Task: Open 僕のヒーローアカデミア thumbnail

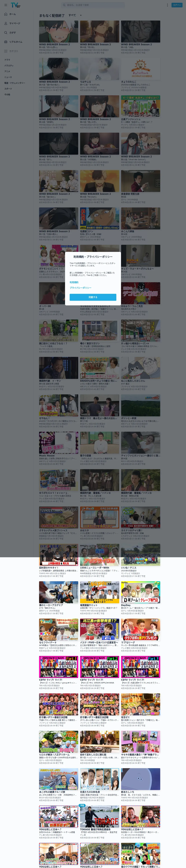Action: pyautogui.click(x=58, y=592)
